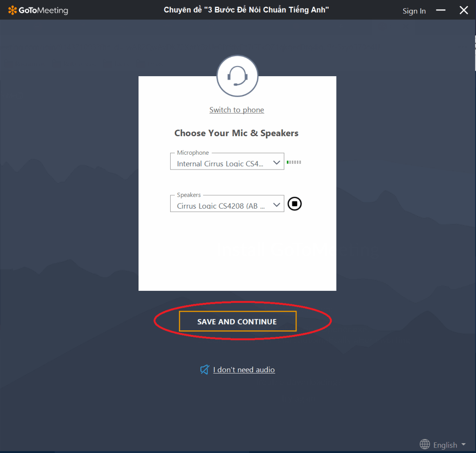
Task: Select the Cirrus Logic CS4208 speakers field
Action: pos(220,206)
